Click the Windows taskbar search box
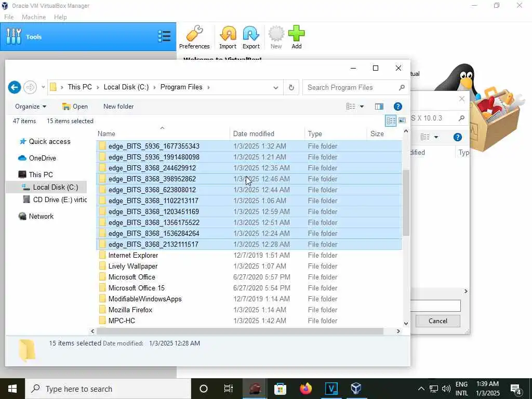 108,389
